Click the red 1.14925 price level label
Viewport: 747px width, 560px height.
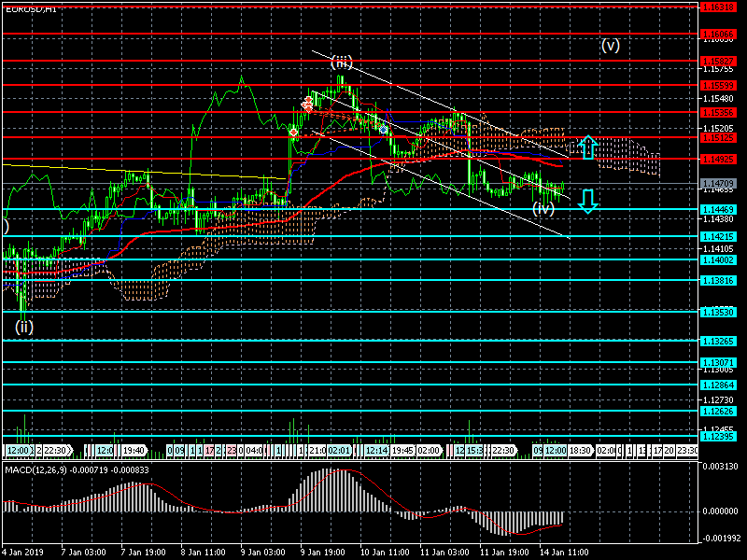tap(719, 160)
